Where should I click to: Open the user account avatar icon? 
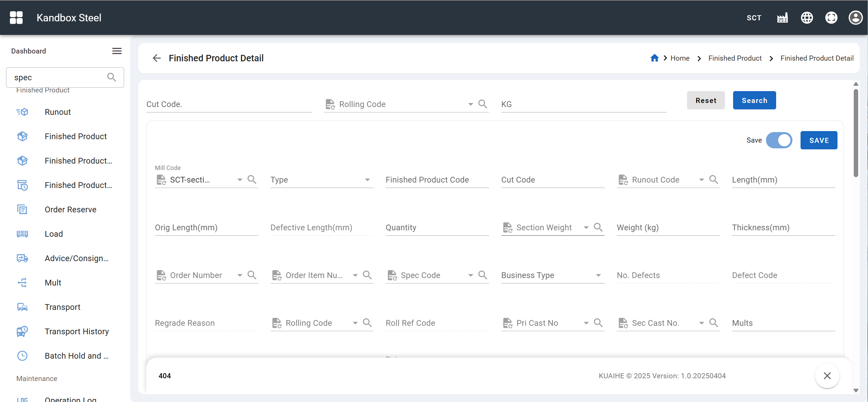click(x=855, y=18)
